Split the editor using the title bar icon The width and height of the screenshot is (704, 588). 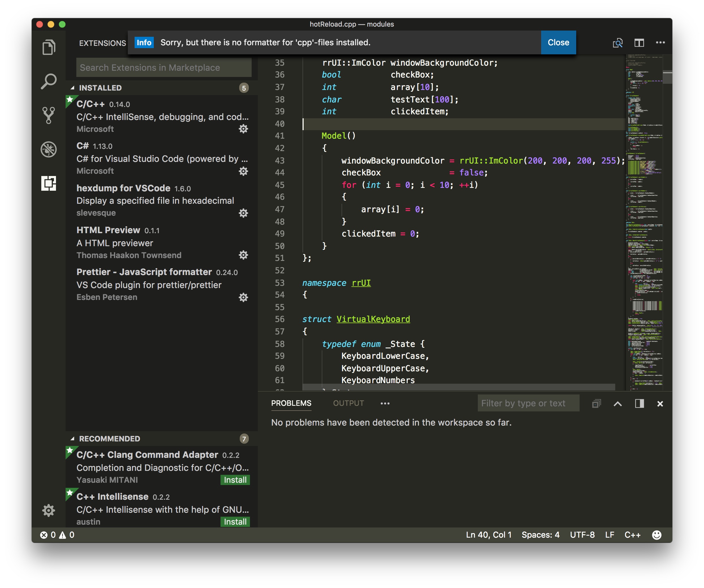639,43
